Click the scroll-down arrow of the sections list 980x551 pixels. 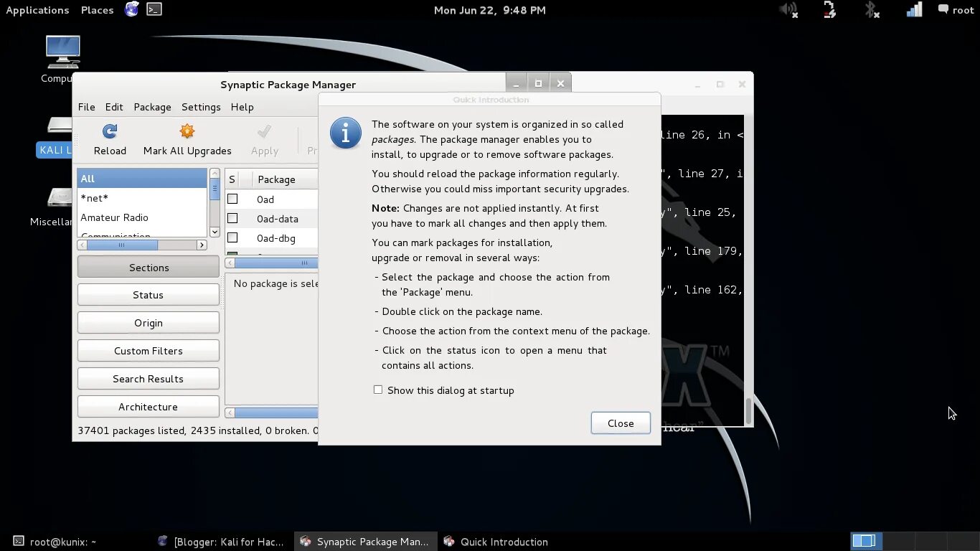tap(215, 232)
